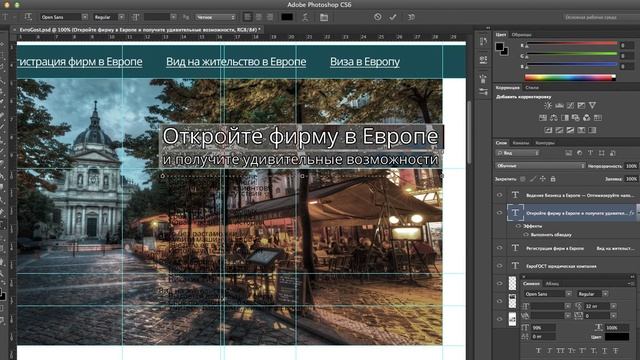Image resolution: width=640 pixels, height=360 pixels.
Task: Apply All Caps in Character panel
Action: click(x=560, y=351)
